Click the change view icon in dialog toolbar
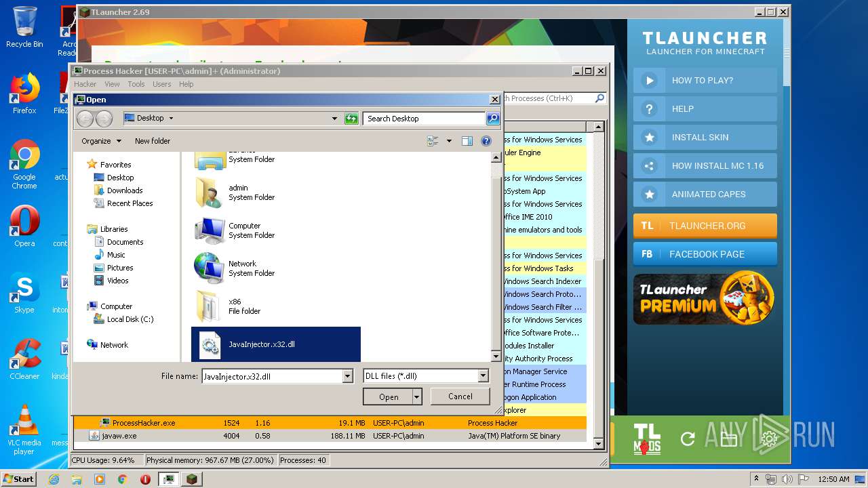The width and height of the screenshot is (868, 488). point(433,141)
